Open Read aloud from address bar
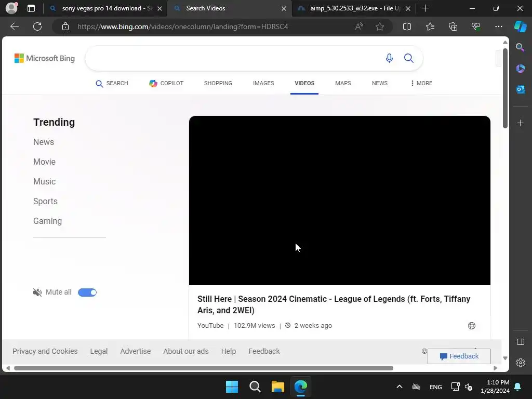This screenshot has width=532, height=399. 359,26
